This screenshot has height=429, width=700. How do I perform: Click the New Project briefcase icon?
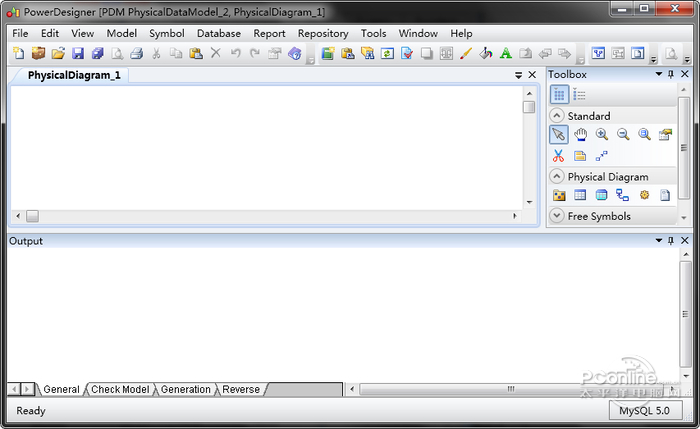(x=38, y=54)
